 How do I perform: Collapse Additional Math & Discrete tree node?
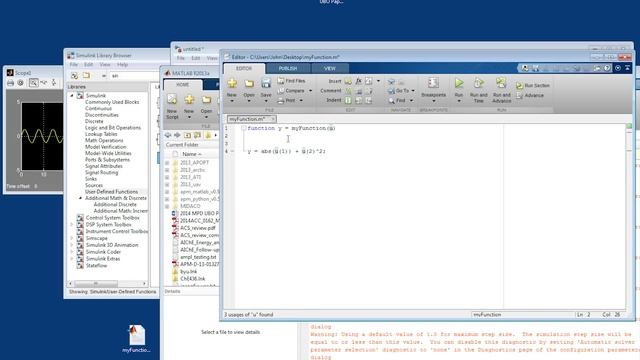coord(80,198)
